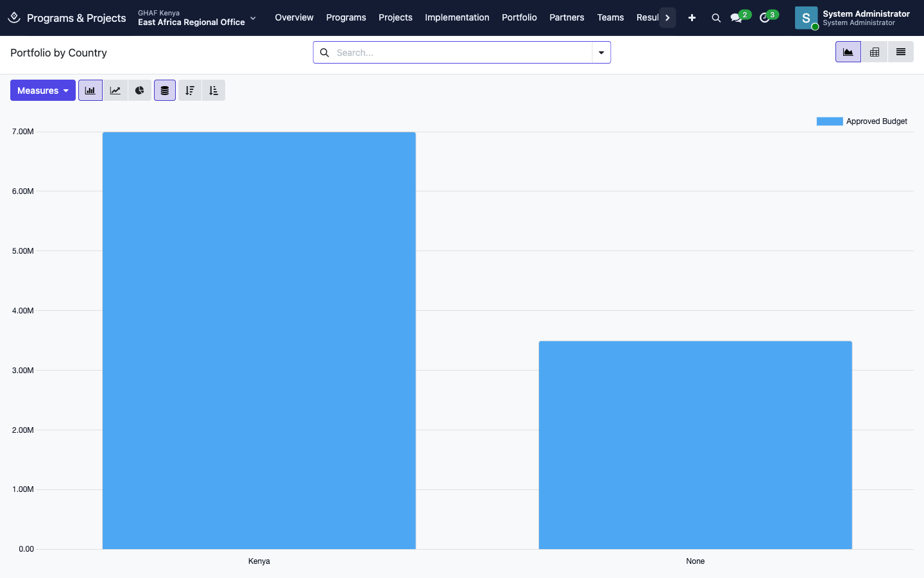Screen dimensions: 924x578
Task: Open the Overview menu
Action: click(295, 17)
